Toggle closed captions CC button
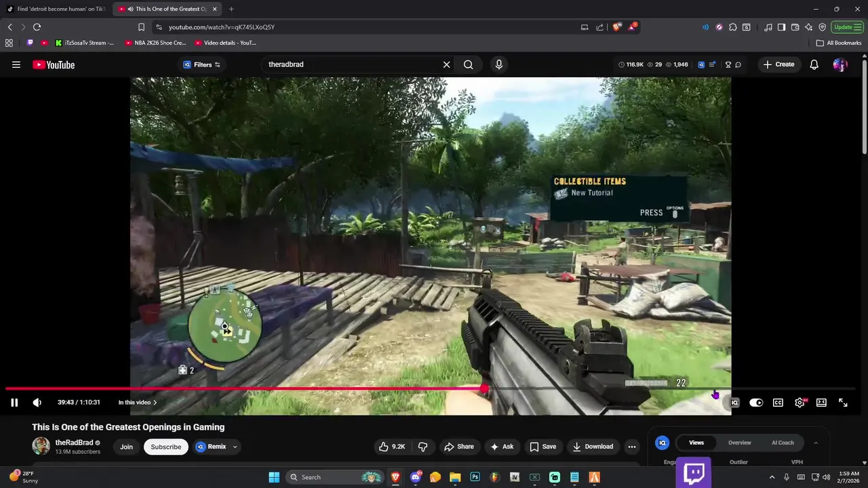 point(778,403)
